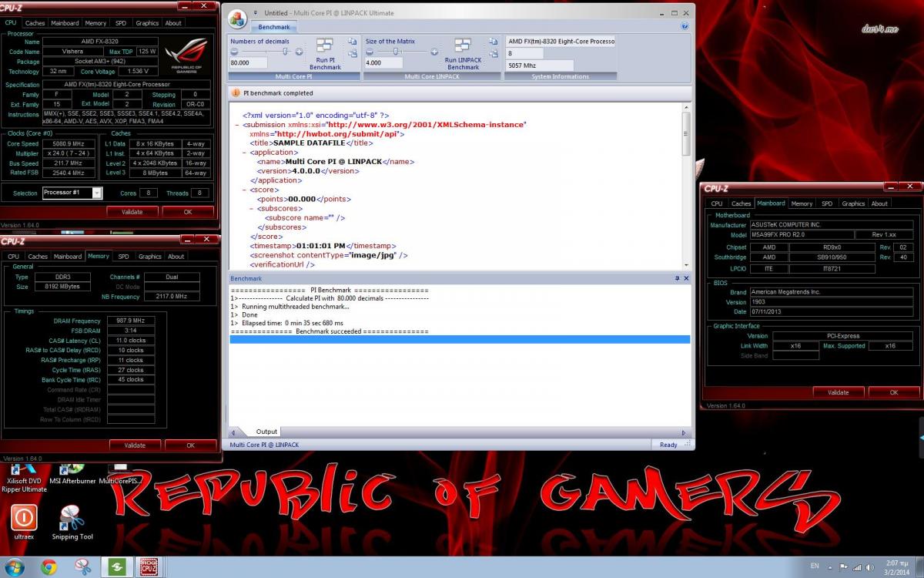Launch Google Chrome from the taskbar
Screen dimensions: 924x578
coord(49,568)
